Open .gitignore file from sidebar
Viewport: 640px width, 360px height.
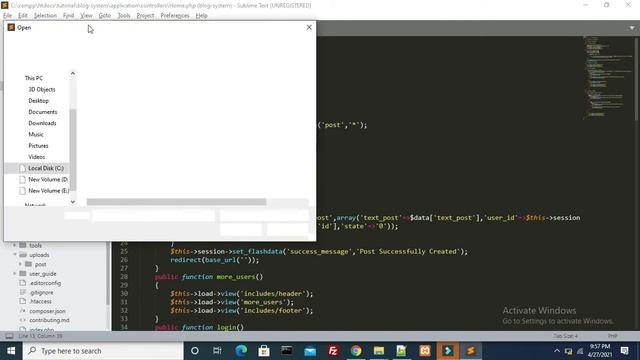41,292
